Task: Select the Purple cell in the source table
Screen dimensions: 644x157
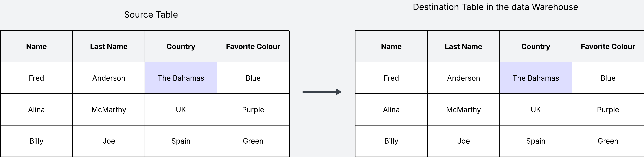Action: click(253, 110)
